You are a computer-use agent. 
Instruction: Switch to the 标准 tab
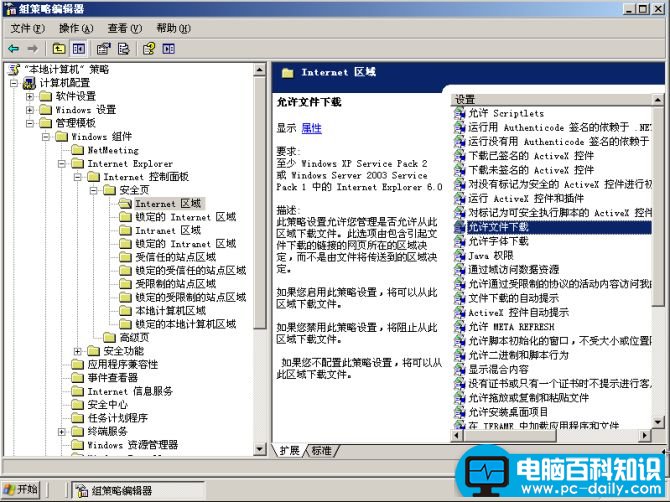[x=321, y=450]
